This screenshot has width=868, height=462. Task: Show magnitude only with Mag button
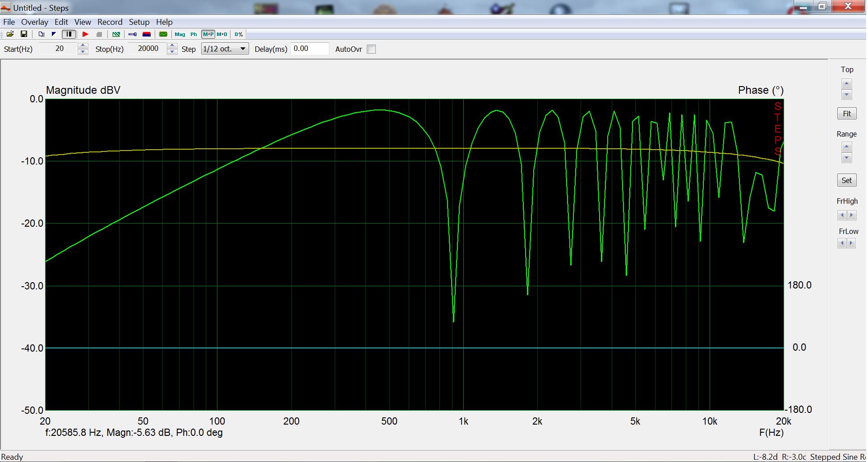pyautogui.click(x=180, y=34)
